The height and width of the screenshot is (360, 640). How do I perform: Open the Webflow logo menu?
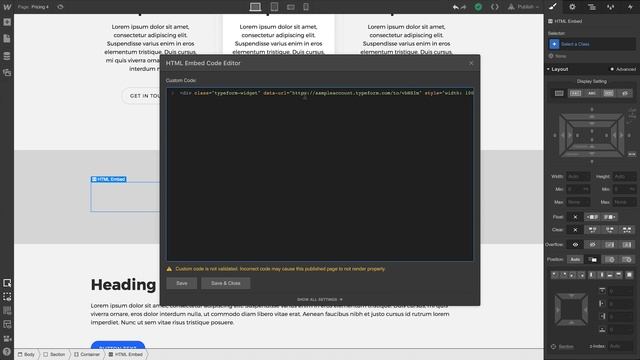(x=7, y=7)
